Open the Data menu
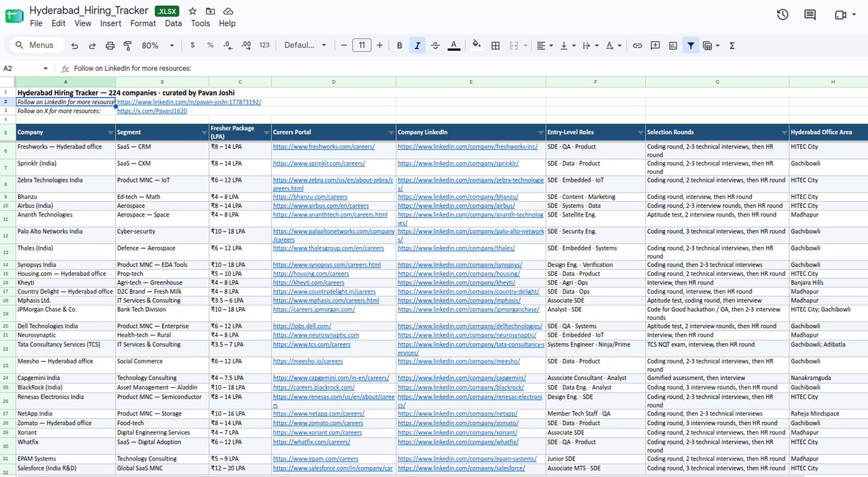 pos(174,23)
